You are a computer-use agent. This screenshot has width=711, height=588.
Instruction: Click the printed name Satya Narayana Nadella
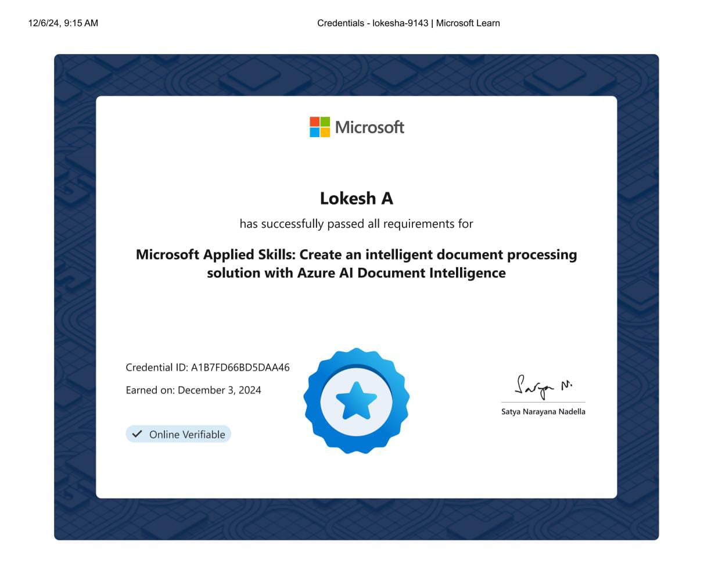[x=543, y=411]
